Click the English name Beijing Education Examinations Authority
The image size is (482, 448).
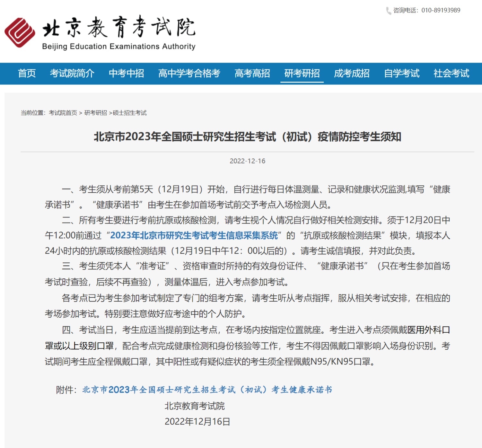[119, 47]
